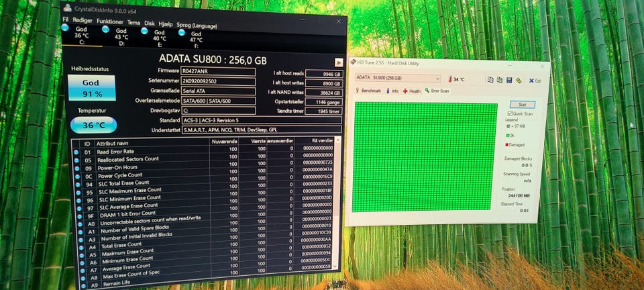Click status orb for Power-On Hours row
The height and width of the screenshot is (290, 644).
(76, 168)
